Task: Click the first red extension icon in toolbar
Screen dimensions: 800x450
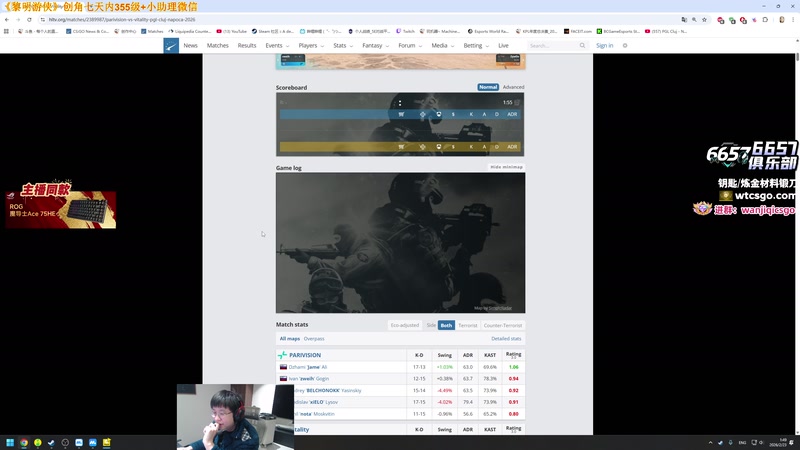Action: (x=720, y=20)
